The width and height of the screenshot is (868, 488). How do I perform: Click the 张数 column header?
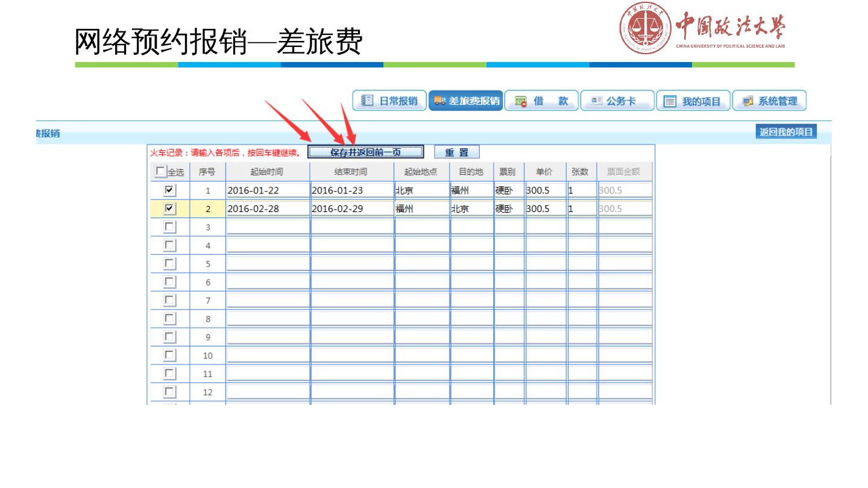click(x=582, y=172)
